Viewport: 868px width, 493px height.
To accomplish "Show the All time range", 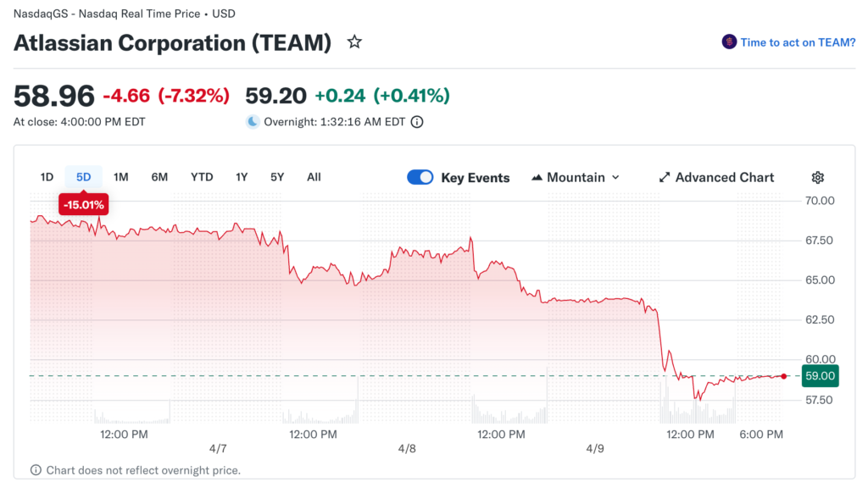I will pos(314,177).
